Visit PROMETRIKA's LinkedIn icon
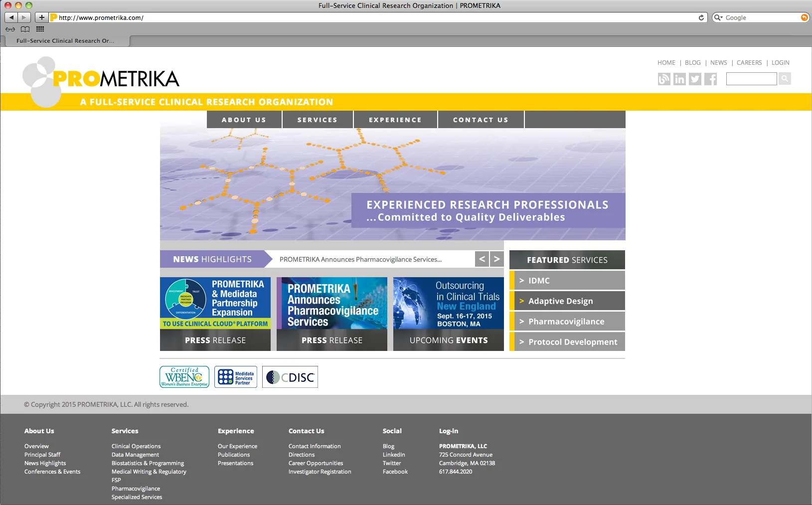812x505 pixels. coord(679,79)
